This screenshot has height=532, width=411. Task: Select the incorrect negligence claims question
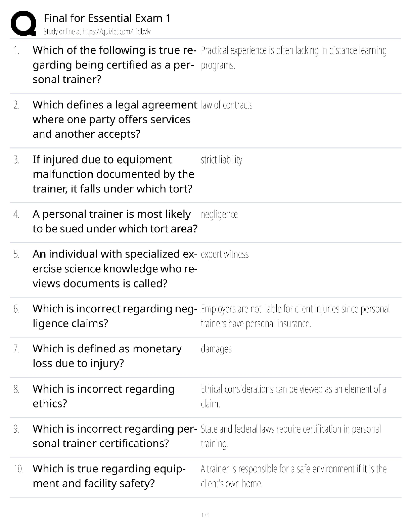(x=114, y=316)
